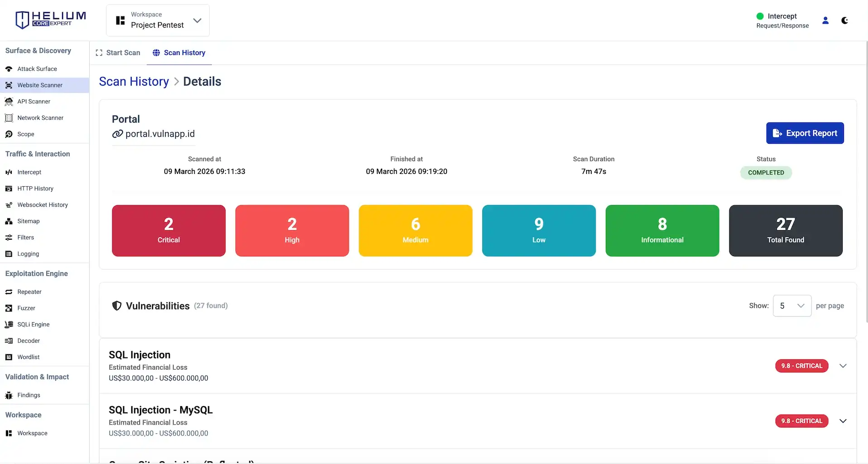Viewport: 868px width, 464px height.
Task: Click the user profile icon
Action: coord(825,20)
